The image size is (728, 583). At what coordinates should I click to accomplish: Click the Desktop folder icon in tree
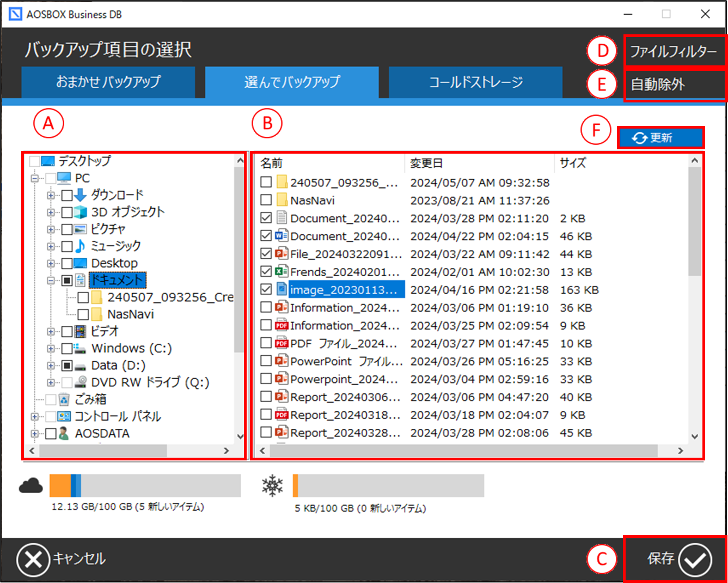pyautogui.click(x=81, y=263)
